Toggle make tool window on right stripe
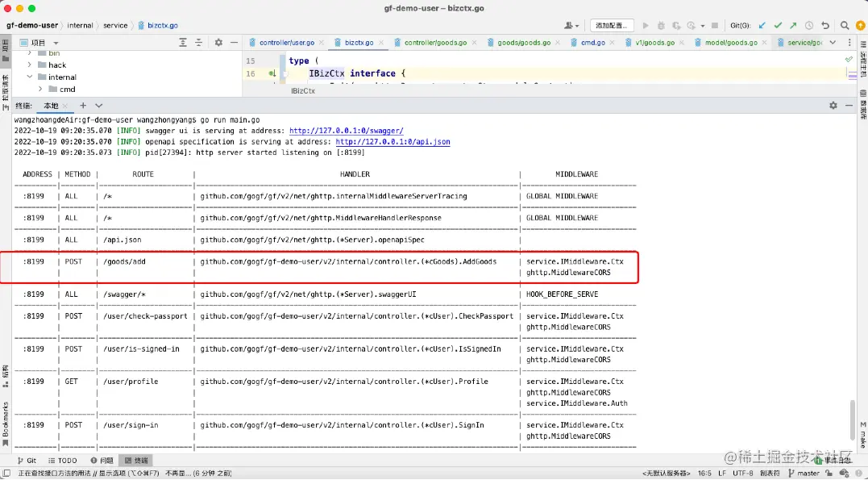 (x=862, y=435)
